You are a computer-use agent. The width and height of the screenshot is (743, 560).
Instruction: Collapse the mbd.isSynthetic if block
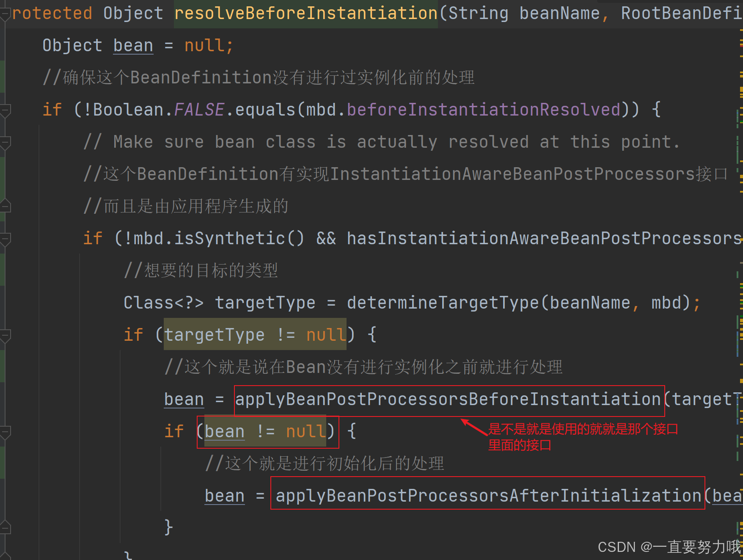pos(6,238)
